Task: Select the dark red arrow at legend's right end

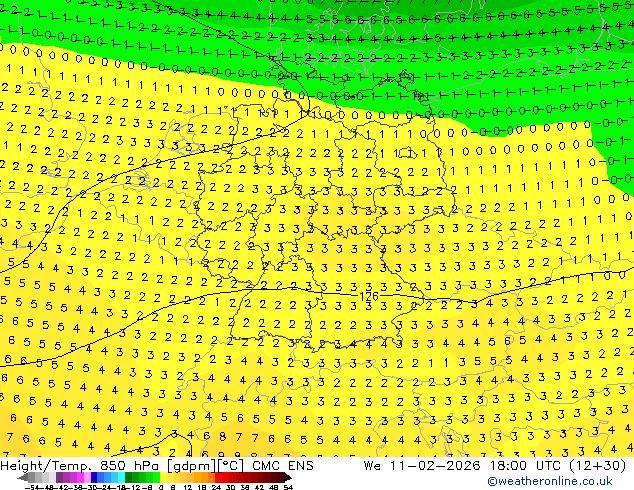Action: coord(288,477)
